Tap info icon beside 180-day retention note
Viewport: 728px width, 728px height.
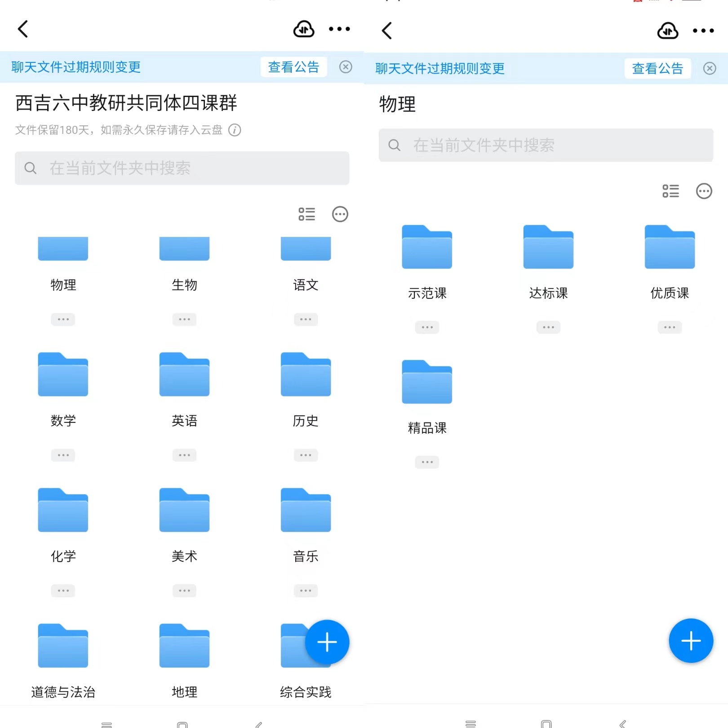[x=235, y=130]
